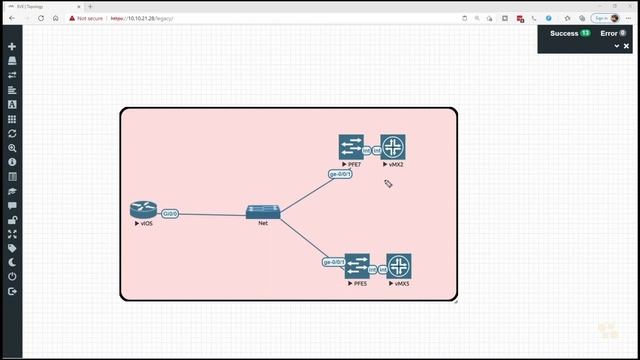Image resolution: width=640 pixels, height=360 pixels.
Task: Click the Close lab power icon
Action: (x=12, y=277)
